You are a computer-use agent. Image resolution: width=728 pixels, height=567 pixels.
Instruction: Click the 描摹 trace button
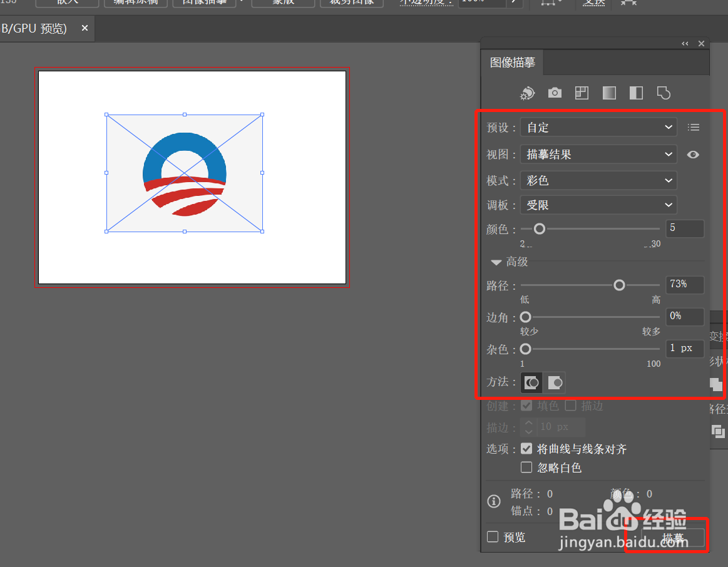(673, 538)
